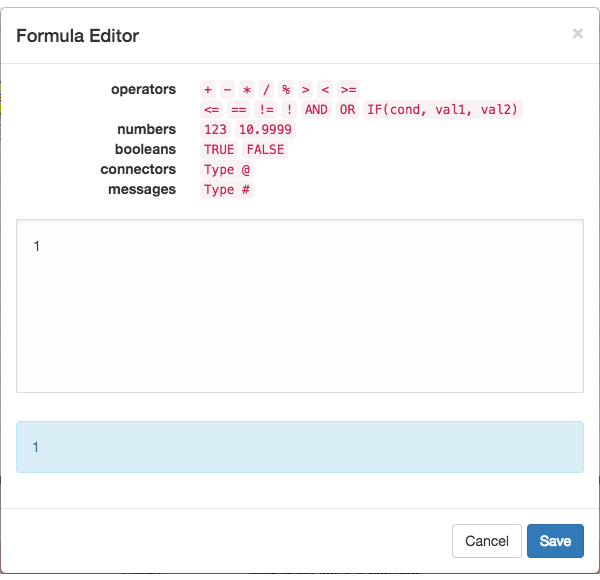Add the IF(cond, val1, val2) function
Viewport: 600px width, 580px height.
[443, 110]
